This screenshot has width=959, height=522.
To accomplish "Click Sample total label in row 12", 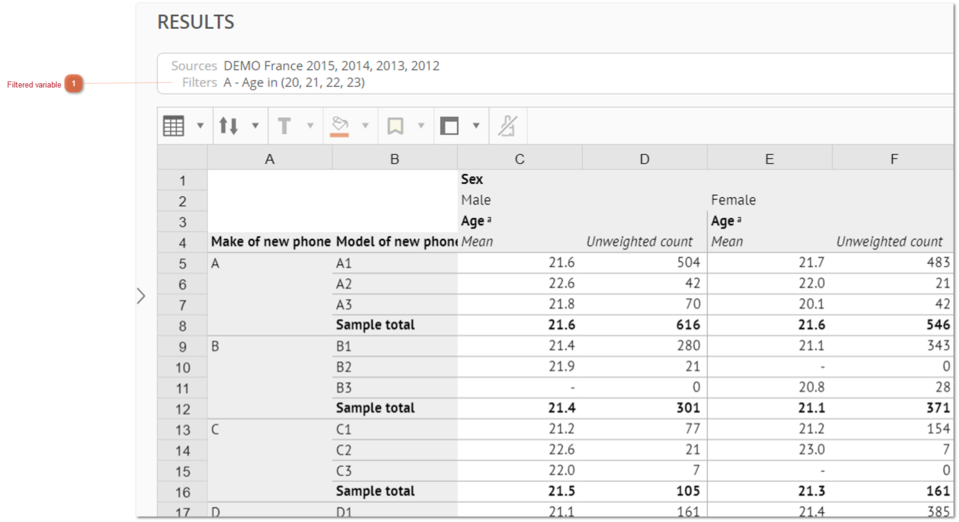I will (x=375, y=408).
